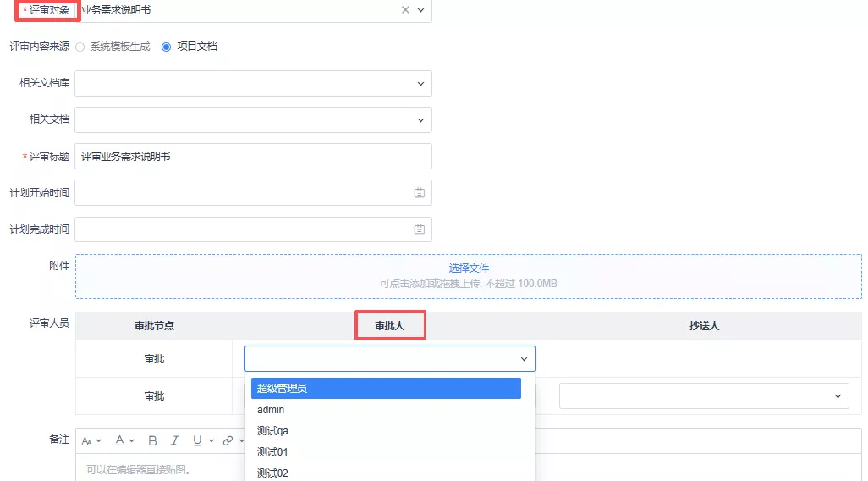Viewport: 868px width, 481px height.
Task: Toggle italic formatting in 备注 editor
Action: 174,440
